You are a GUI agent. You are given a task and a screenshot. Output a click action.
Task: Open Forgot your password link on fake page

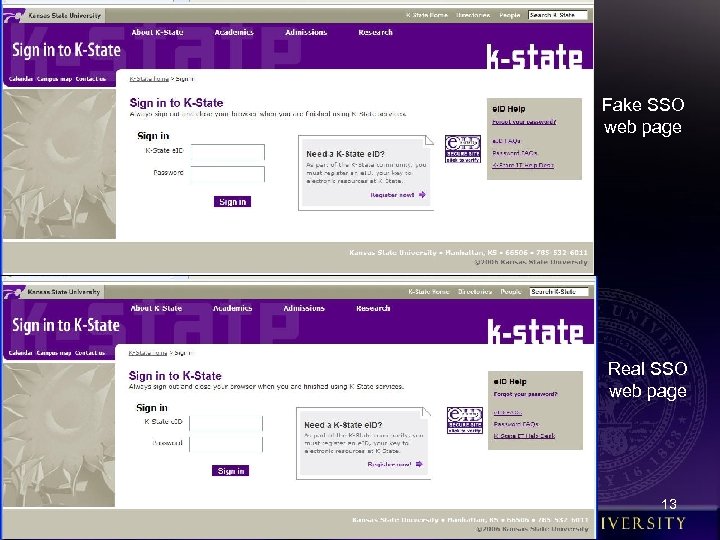[524, 122]
